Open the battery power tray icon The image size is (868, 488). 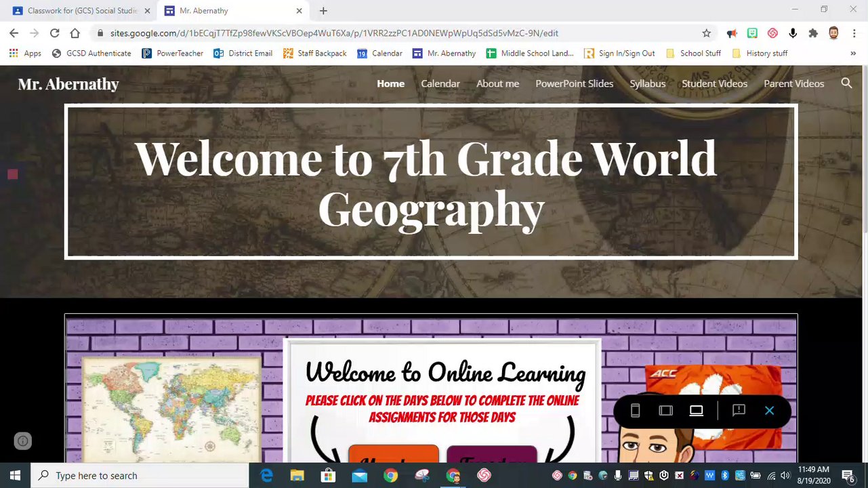coord(756,476)
